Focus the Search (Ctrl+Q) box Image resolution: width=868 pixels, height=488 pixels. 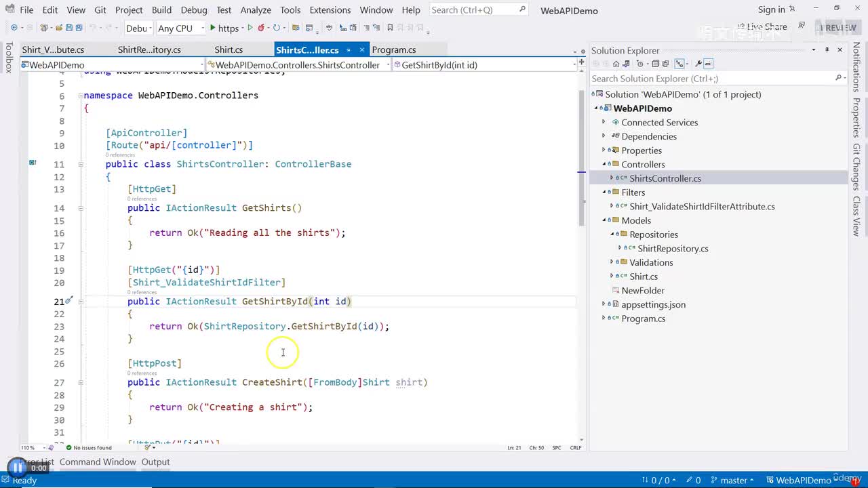coord(479,10)
